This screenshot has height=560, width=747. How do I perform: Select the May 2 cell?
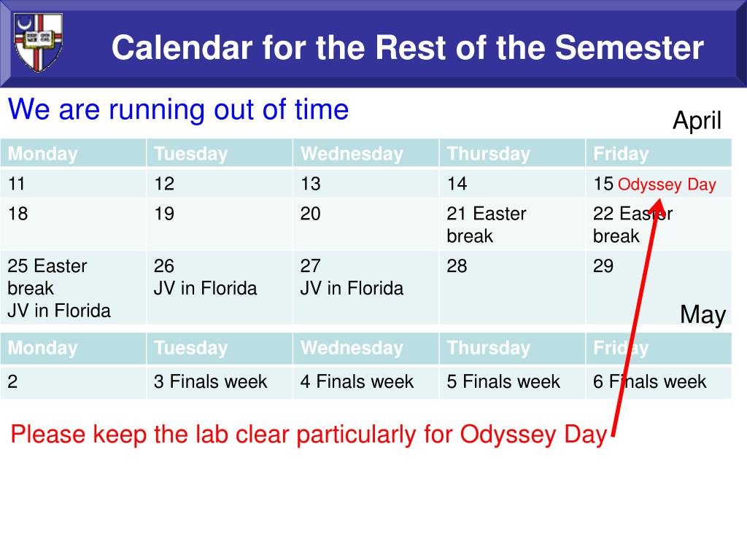pos(74,382)
